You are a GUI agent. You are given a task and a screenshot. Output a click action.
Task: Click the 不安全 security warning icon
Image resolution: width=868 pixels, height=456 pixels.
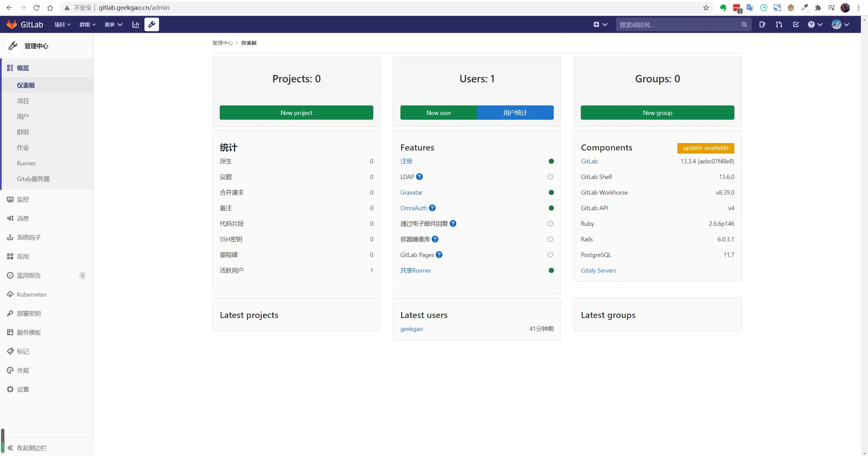click(x=67, y=7)
